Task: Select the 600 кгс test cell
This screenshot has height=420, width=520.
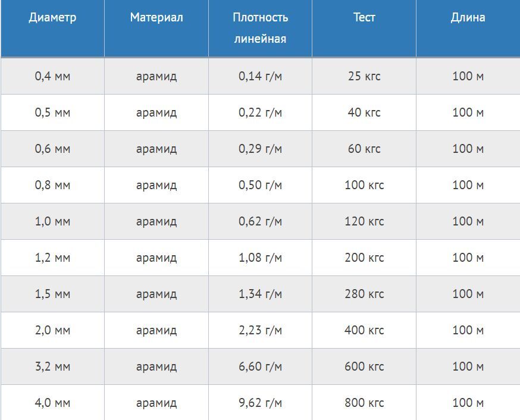Action: tap(364, 366)
